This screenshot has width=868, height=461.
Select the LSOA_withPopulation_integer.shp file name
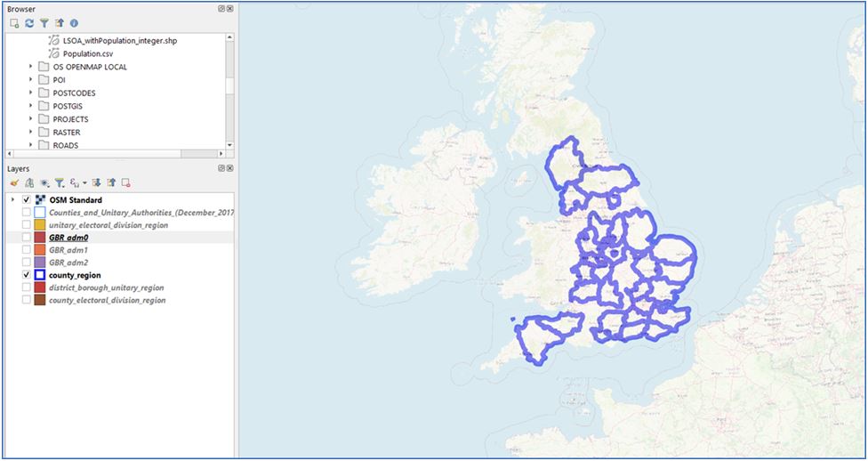tap(120, 40)
